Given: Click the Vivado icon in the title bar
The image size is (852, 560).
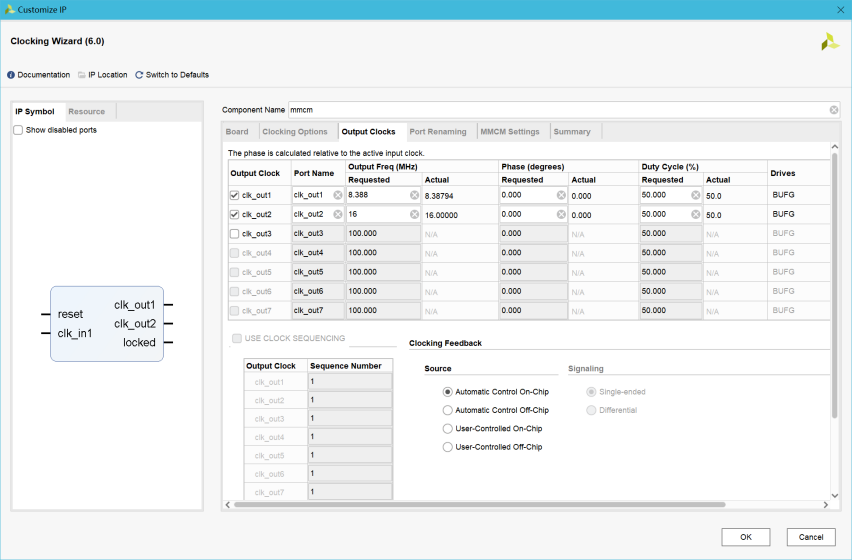Looking at the screenshot, I should (9, 9).
